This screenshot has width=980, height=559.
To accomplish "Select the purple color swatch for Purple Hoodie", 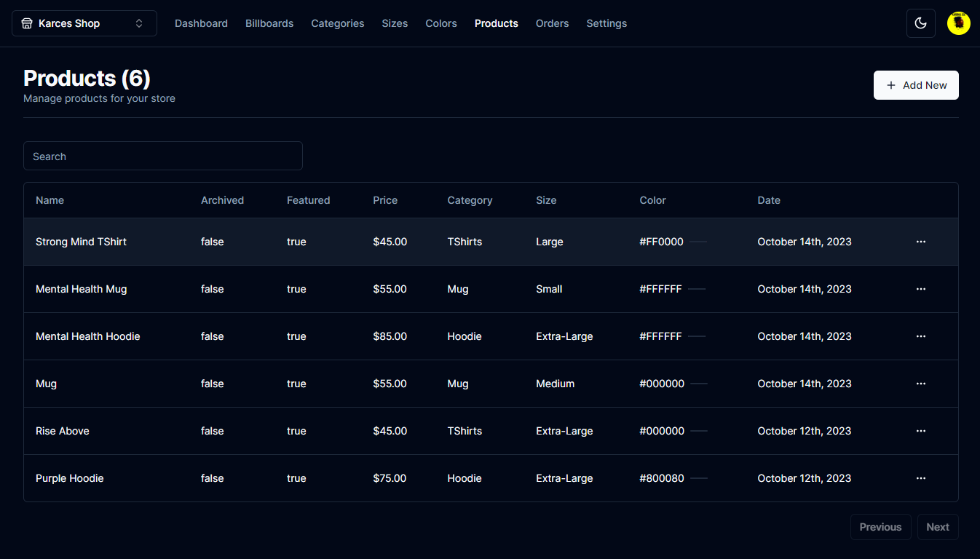I will (699, 478).
